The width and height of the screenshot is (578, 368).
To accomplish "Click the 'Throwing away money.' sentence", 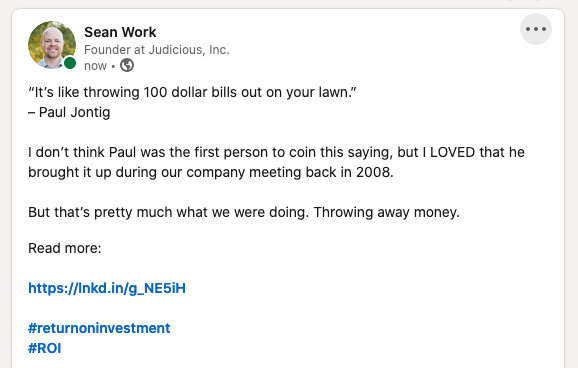I will tap(387, 212).
